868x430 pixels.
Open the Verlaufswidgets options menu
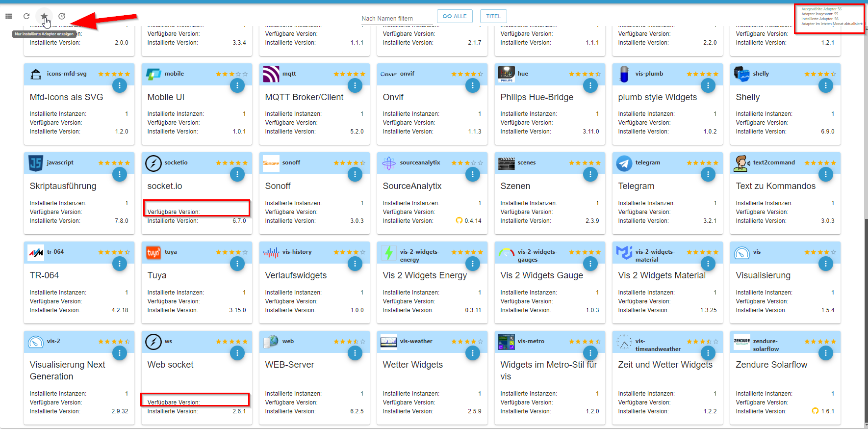(x=355, y=264)
